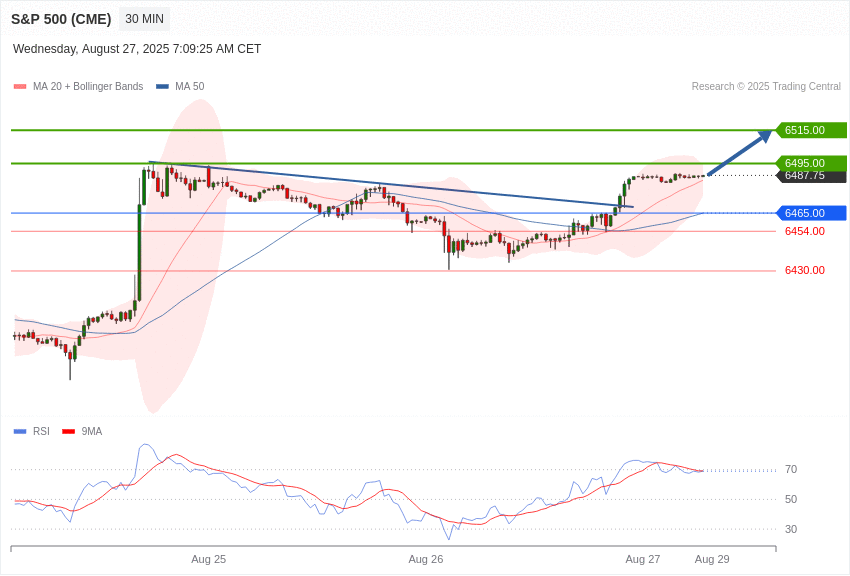Click the MA 50 legend label
850x576 pixels.
190,87
